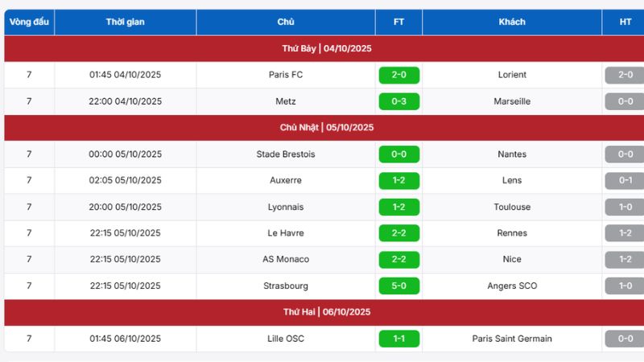Open the Paris Saint Germain team link
The height and width of the screenshot is (362, 644).
[x=512, y=339]
